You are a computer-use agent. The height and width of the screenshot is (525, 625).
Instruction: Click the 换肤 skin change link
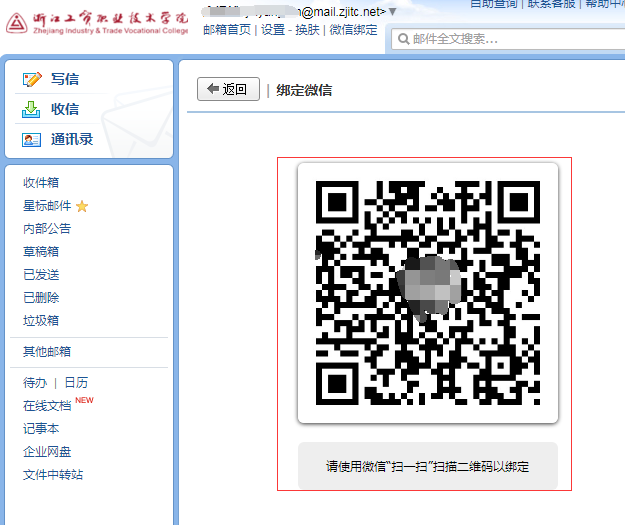(308, 30)
